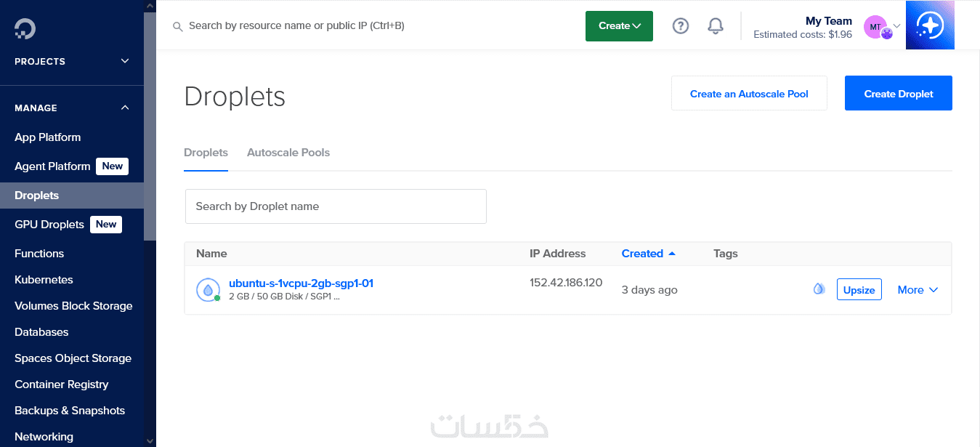Screen dimensions: 980x447
Task: Open Databases in the sidebar
Action: point(41,332)
